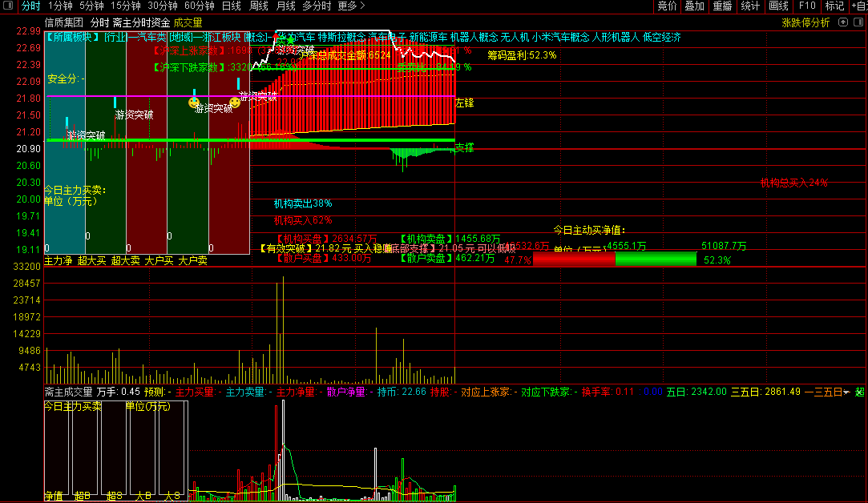Toggle the left sidebar panel icon
Screen dimensions: 868x503
(8, 6)
